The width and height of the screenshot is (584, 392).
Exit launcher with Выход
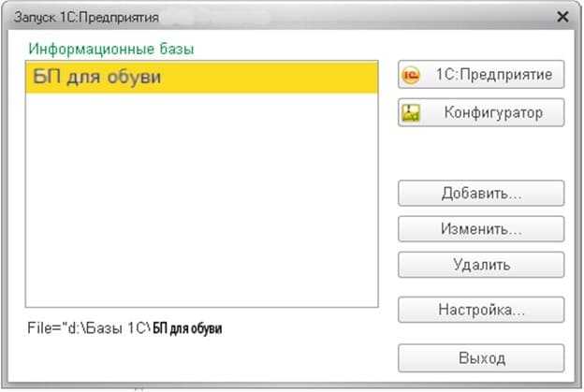[481, 358]
